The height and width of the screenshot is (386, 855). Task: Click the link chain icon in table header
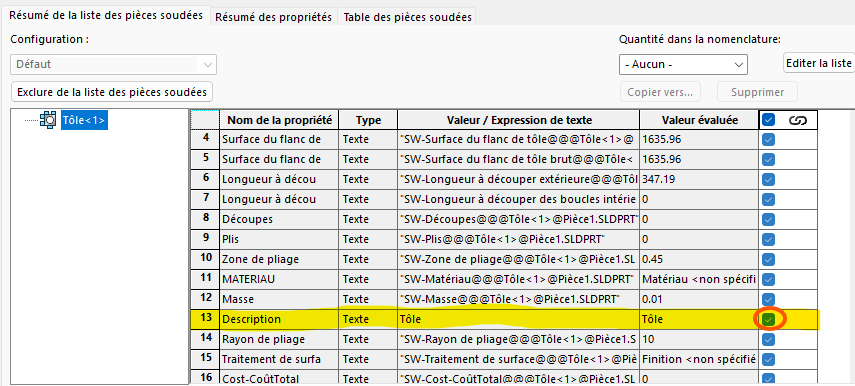[798, 120]
